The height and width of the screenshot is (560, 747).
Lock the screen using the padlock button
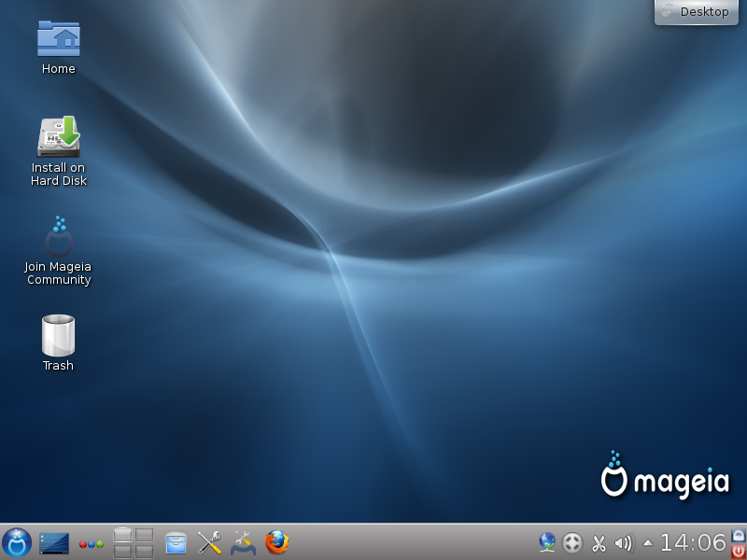pyautogui.click(x=739, y=535)
